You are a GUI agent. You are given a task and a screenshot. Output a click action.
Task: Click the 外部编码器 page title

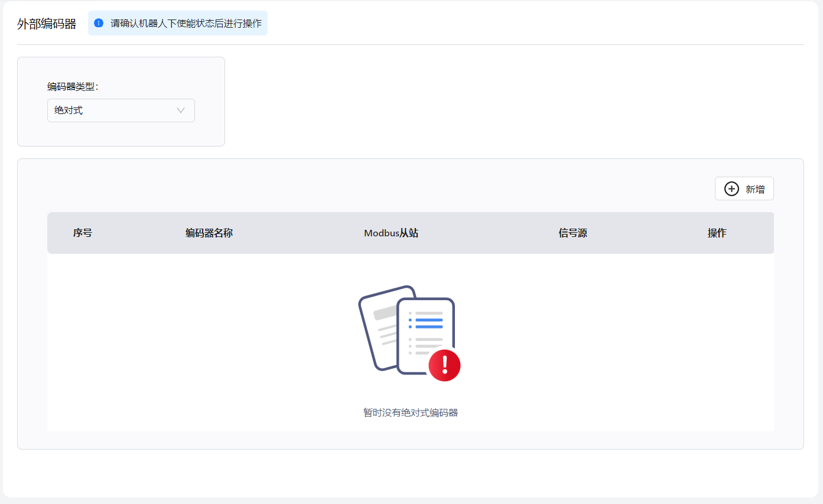click(47, 24)
